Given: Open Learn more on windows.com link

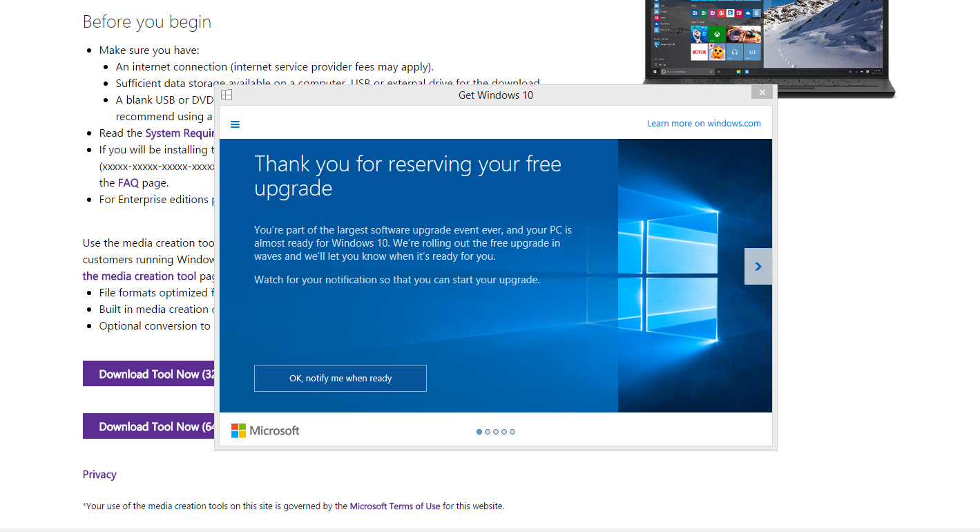Looking at the screenshot, I should [x=704, y=124].
